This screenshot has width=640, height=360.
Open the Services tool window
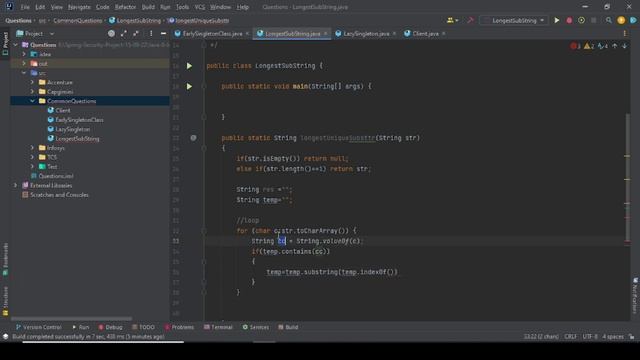(256, 327)
